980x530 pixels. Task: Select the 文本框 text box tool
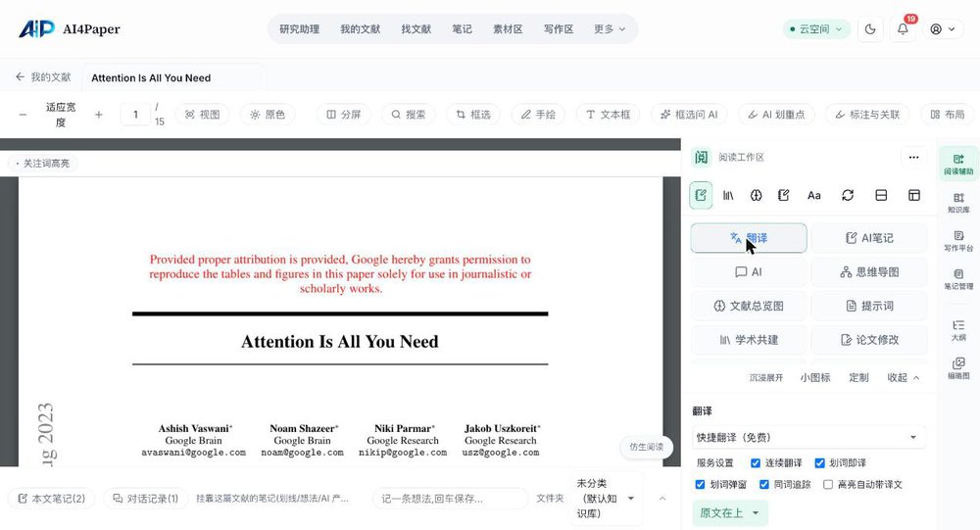click(608, 115)
